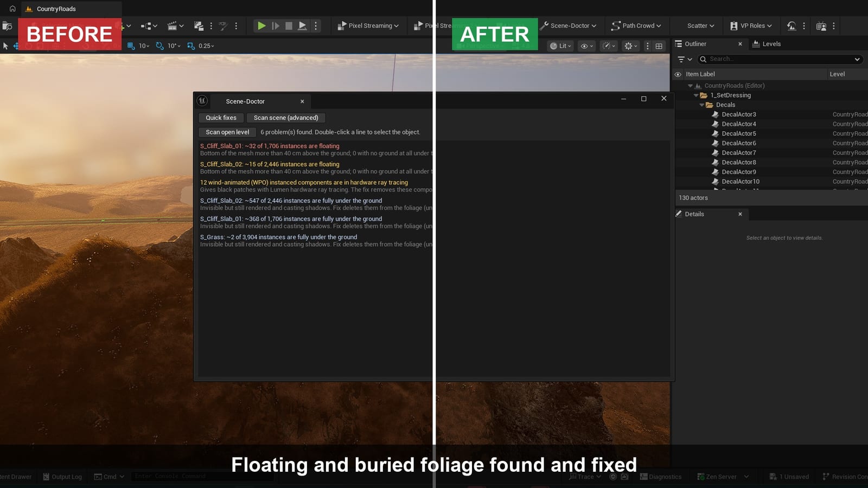The height and width of the screenshot is (488, 868).
Task: Change scale snap value 0.25
Action: coord(206,46)
